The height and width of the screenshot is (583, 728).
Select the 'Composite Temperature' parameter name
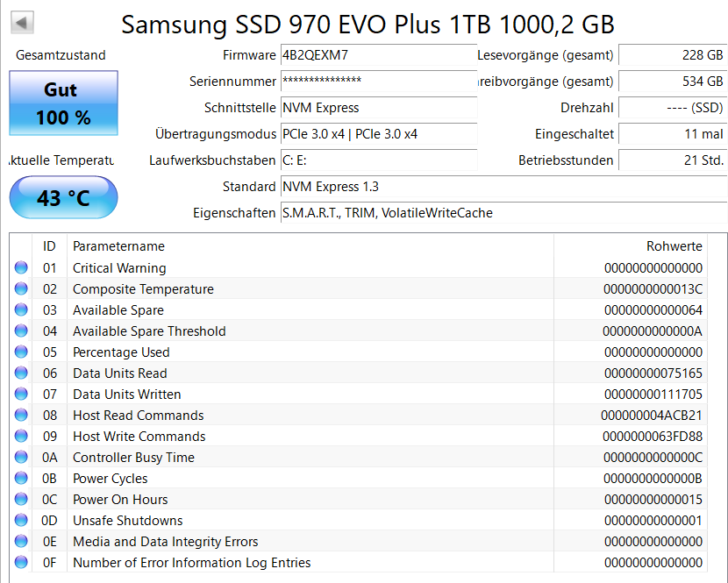pyautogui.click(x=143, y=289)
